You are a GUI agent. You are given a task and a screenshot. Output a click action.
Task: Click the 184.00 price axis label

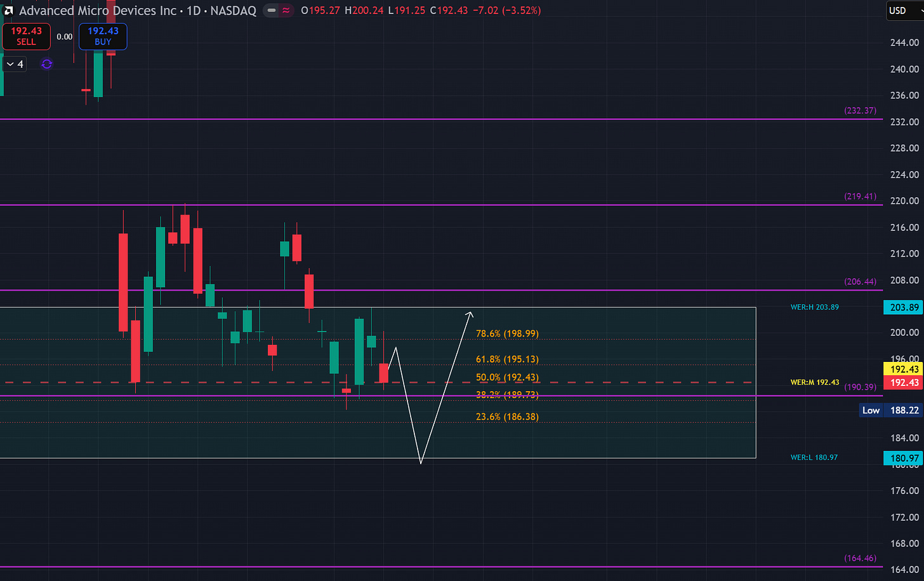pos(904,437)
